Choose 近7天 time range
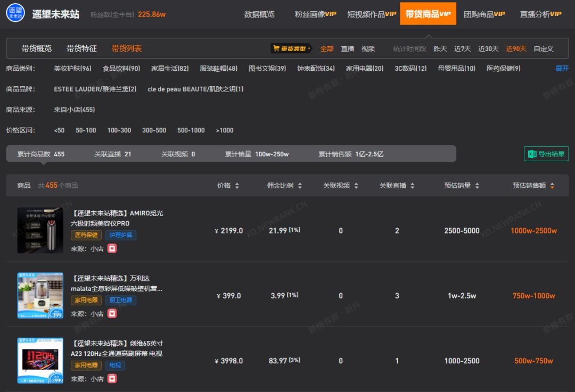This screenshot has width=575, height=392. point(463,49)
